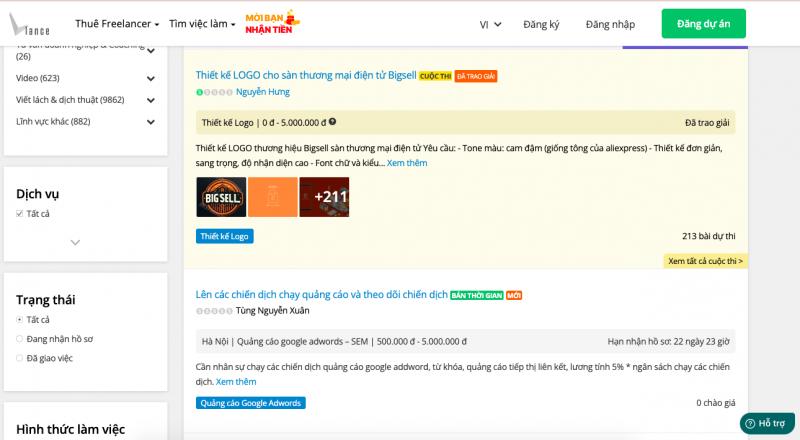Select the Video (623) category
This screenshot has width=800, height=440.
click(38, 78)
